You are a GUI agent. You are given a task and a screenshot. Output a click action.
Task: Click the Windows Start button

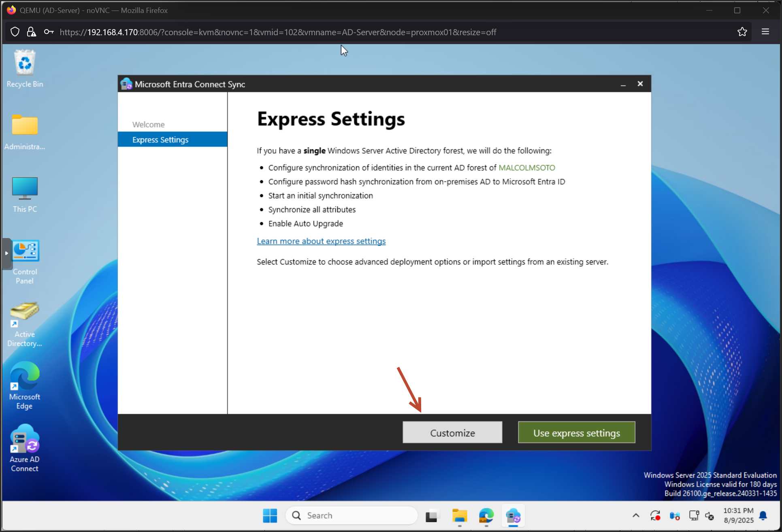coord(270,515)
